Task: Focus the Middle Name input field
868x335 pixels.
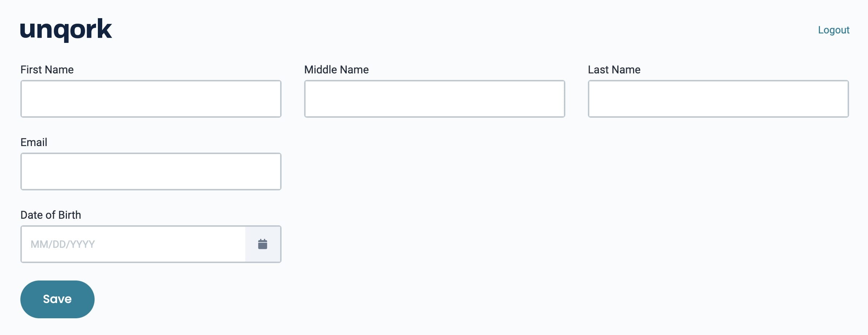Action: click(435, 99)
